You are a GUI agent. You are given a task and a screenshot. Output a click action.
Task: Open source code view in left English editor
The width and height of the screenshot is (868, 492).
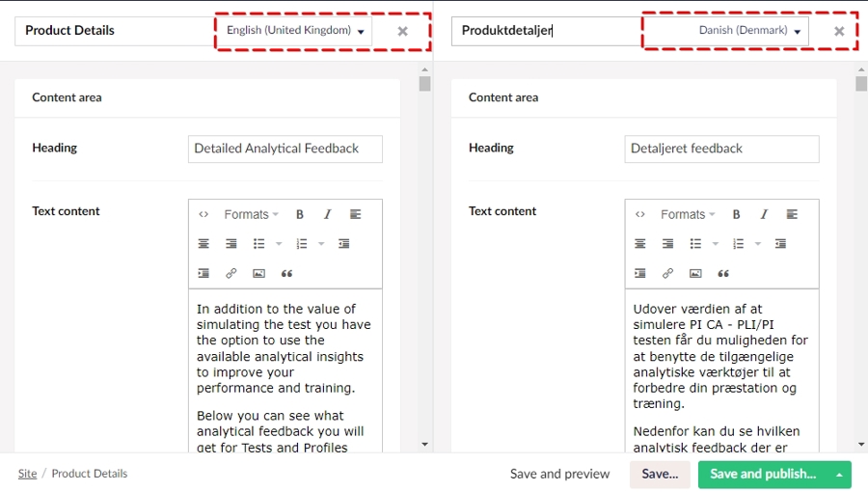pos(203,214)
